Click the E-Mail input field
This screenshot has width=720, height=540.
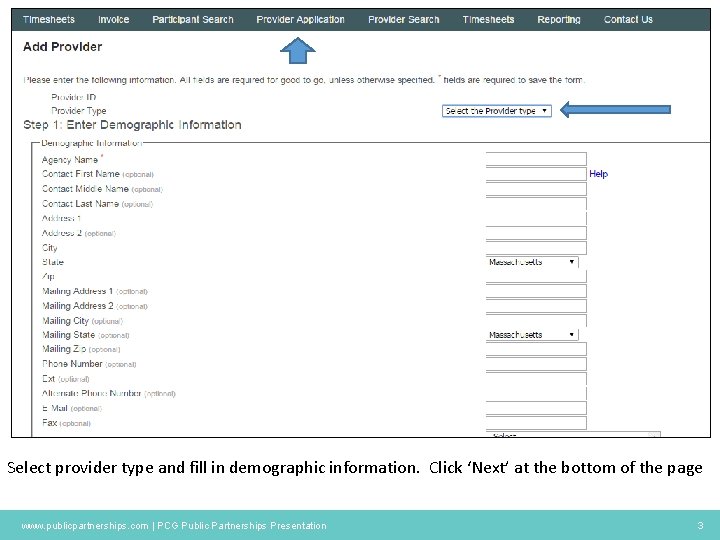pos(536,408)
